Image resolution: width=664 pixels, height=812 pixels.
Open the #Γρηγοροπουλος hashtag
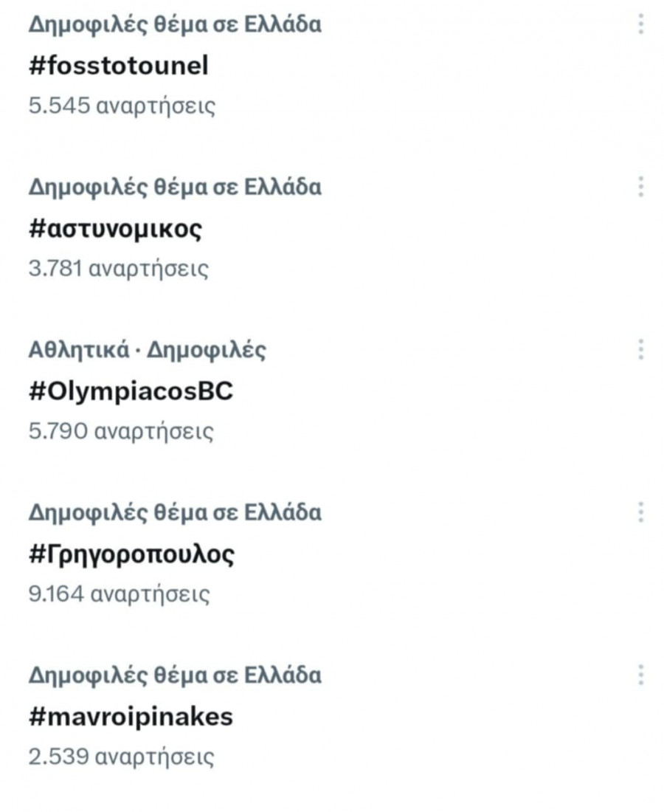(131, 554)
